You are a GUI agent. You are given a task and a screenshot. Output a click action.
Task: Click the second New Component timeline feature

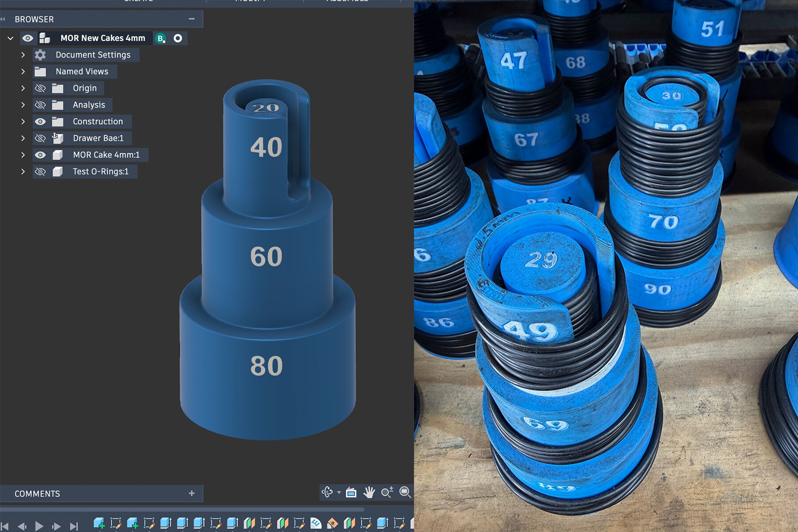[x=132, y=523]
